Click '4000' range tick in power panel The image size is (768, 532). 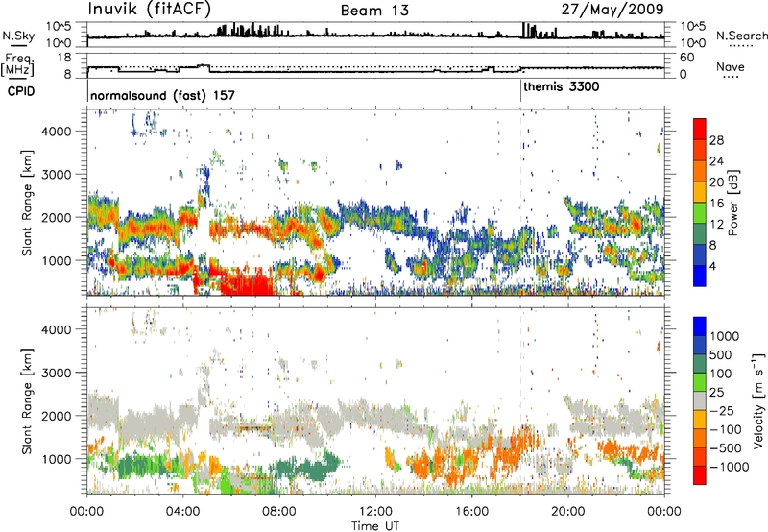56,132
